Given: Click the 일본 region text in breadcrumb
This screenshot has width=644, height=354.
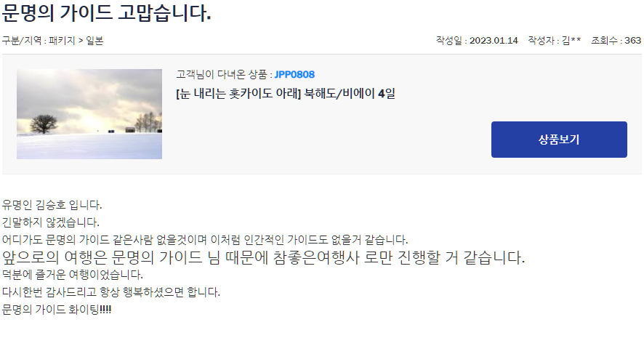Looking at the screenshot, I should click(x=95, y=41).
